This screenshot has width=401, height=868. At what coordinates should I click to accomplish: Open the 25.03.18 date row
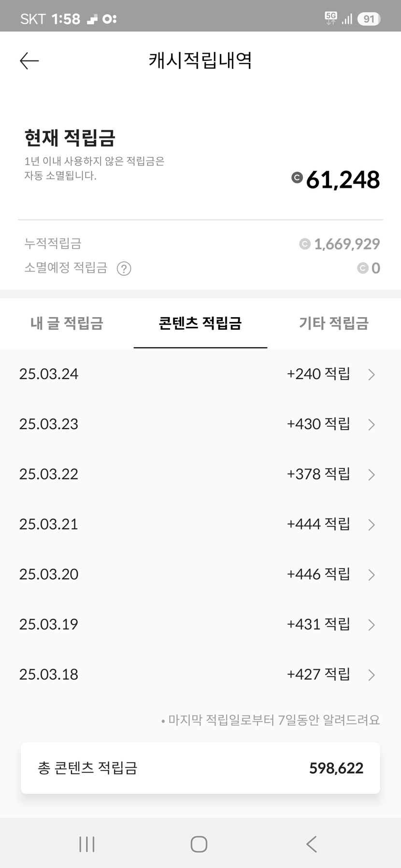(x=49, y=674)
